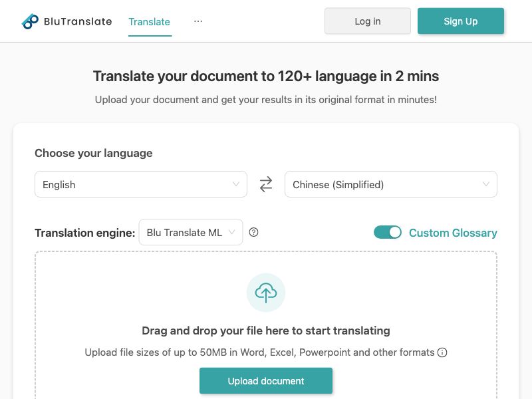The image size is (532, 399).
Task: Toggle the Custom Glossary switch
Action: 388,232
